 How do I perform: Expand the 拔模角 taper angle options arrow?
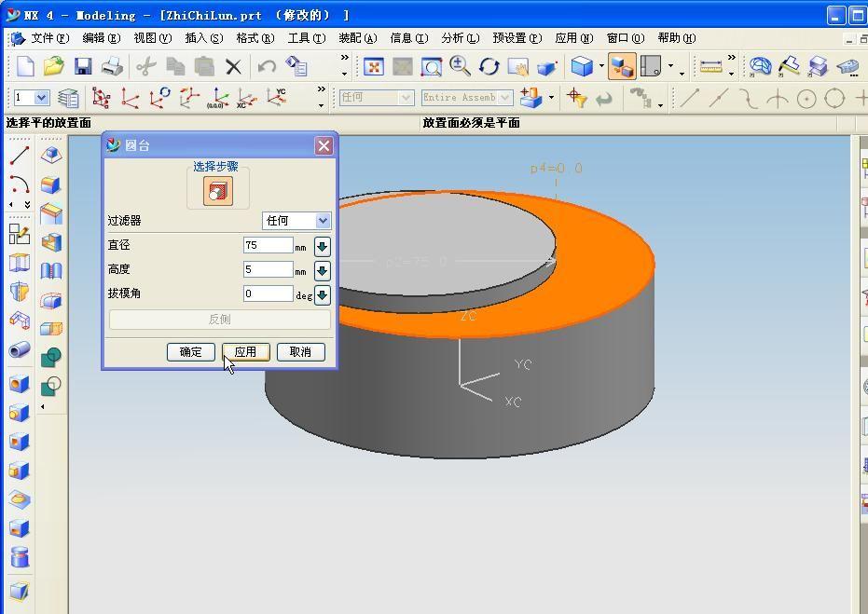[322, 294]
